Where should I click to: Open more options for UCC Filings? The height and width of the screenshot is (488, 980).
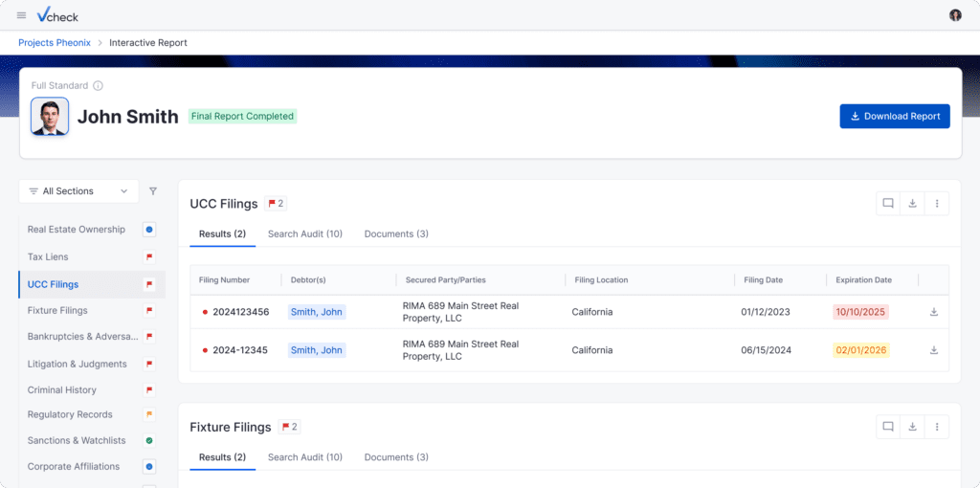[x=937, y=203]
